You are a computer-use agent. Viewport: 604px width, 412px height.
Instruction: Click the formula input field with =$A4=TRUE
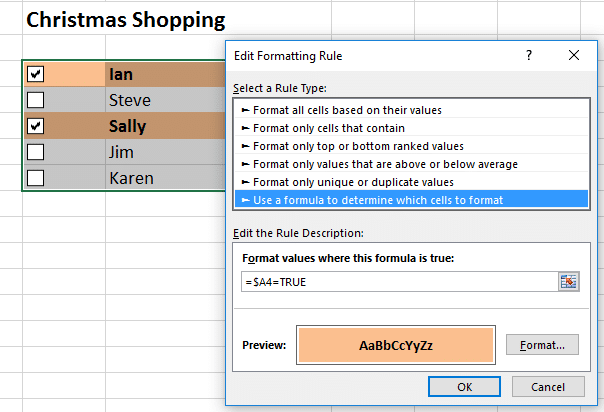coord(398,282)
